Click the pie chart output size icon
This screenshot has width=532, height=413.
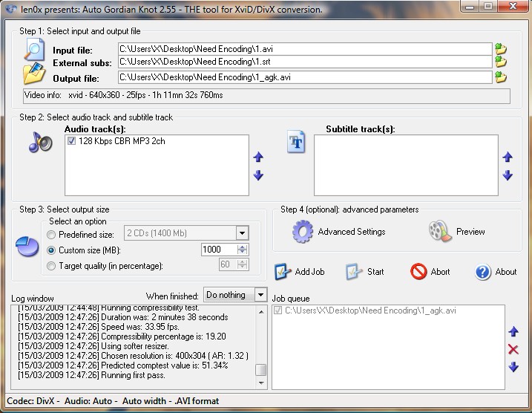[27, 247]
